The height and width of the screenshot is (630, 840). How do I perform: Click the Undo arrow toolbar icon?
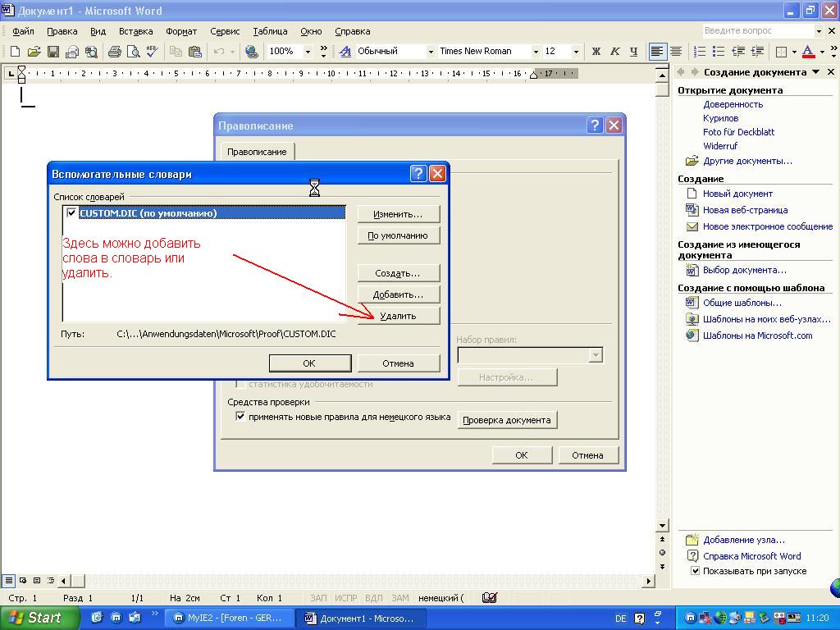(x=218, y=52)
